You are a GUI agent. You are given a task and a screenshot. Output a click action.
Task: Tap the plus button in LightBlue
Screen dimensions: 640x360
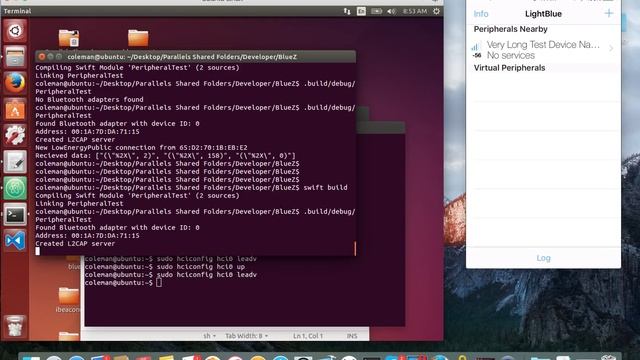pyautogui.click(x=609, y=13)
